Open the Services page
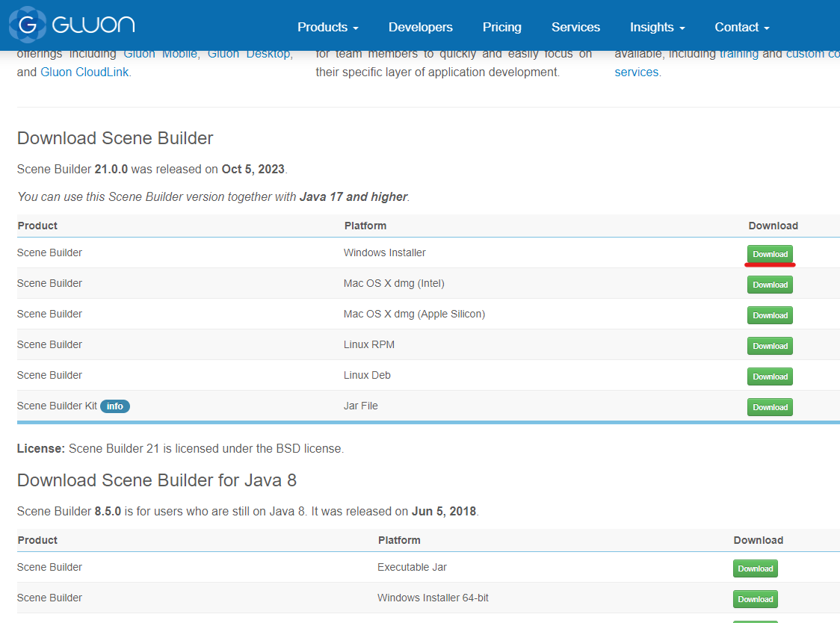840x623 pixels. (575, 27)
